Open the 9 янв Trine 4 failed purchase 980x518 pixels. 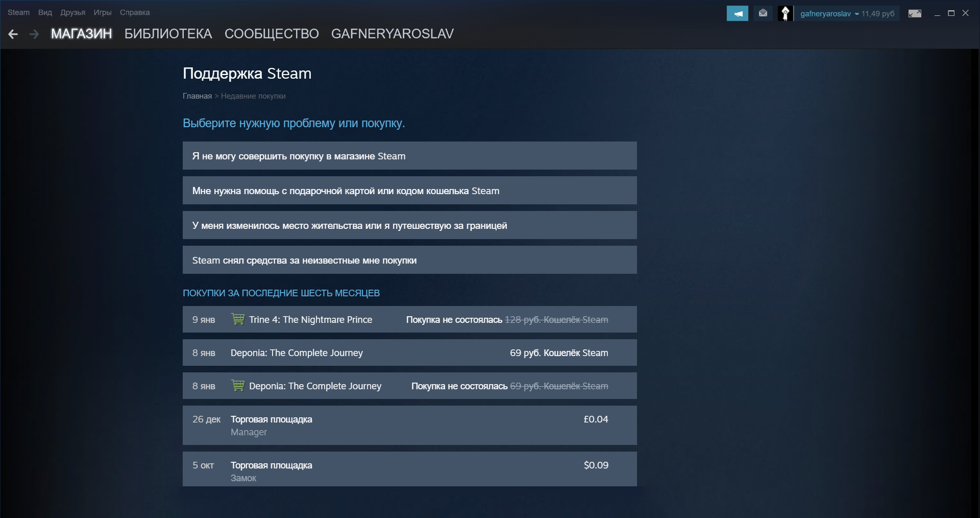pyautogui.click(x=410, y=319)
